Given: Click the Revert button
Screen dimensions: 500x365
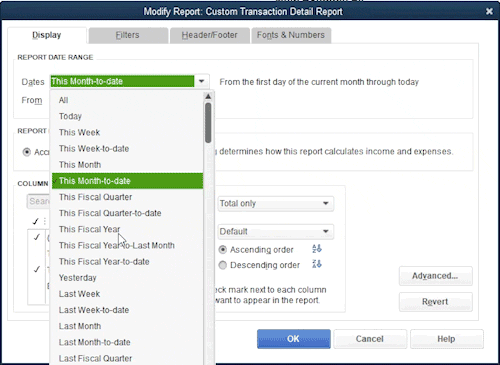Looking at the screenshot, I should coord(435,302).
